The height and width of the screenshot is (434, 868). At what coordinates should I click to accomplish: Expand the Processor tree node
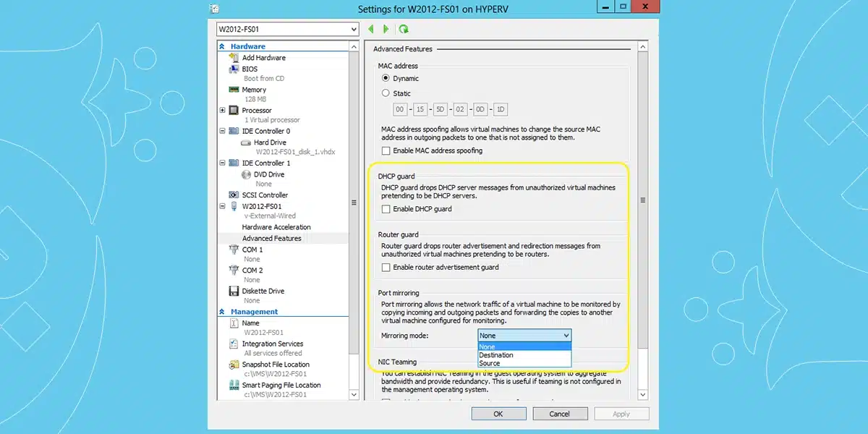222,111
